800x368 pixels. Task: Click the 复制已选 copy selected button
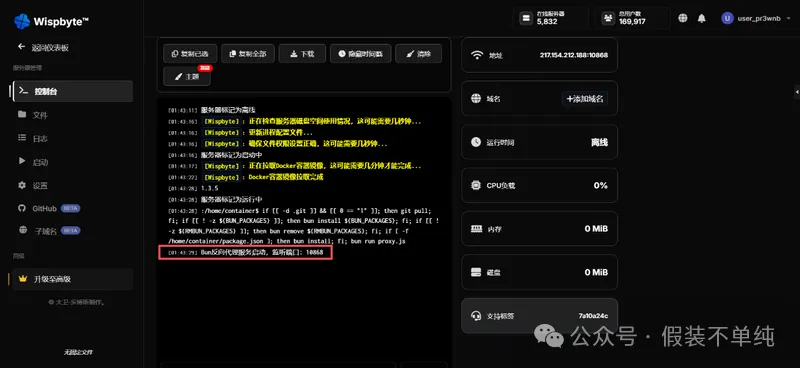[x=190, y=54]
